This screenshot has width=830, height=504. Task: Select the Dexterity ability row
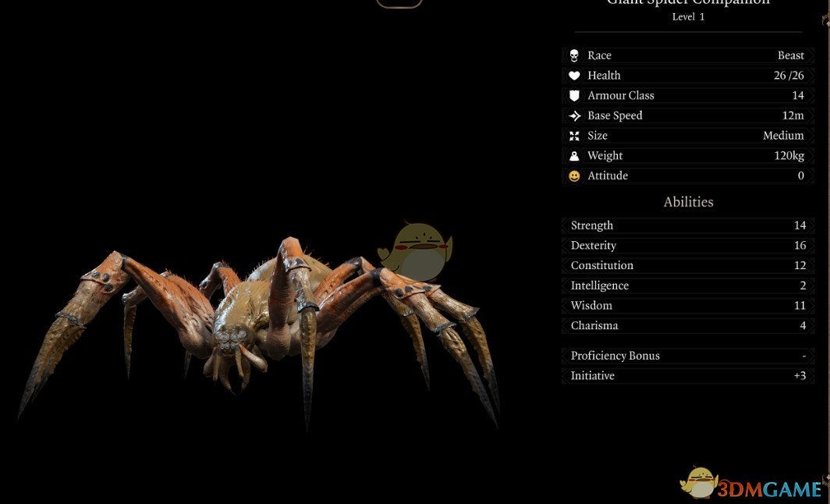click(x=688, y=246)
